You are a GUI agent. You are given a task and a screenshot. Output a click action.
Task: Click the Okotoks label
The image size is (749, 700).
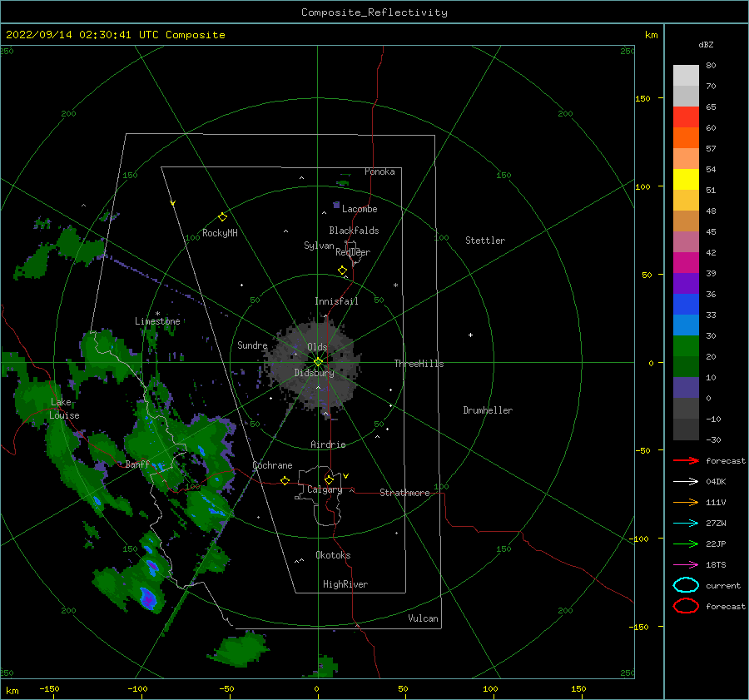[x=334, y=555]
